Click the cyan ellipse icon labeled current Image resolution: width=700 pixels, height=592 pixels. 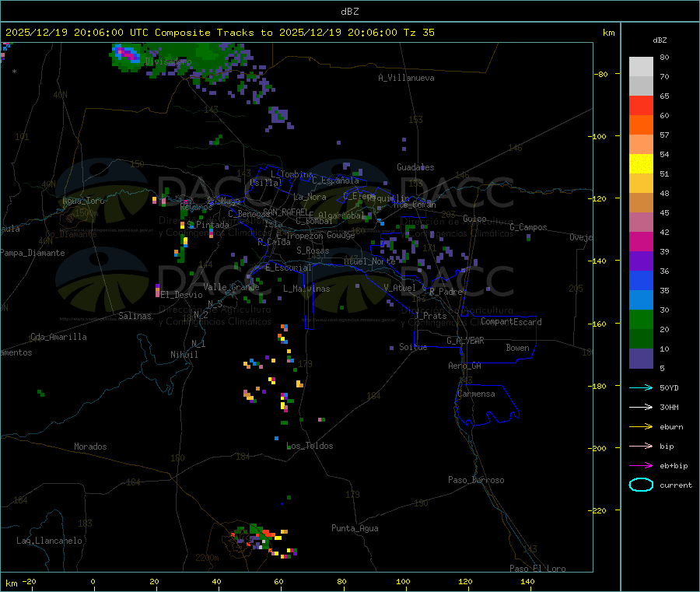pyautogui.click(x=641, y=485)
